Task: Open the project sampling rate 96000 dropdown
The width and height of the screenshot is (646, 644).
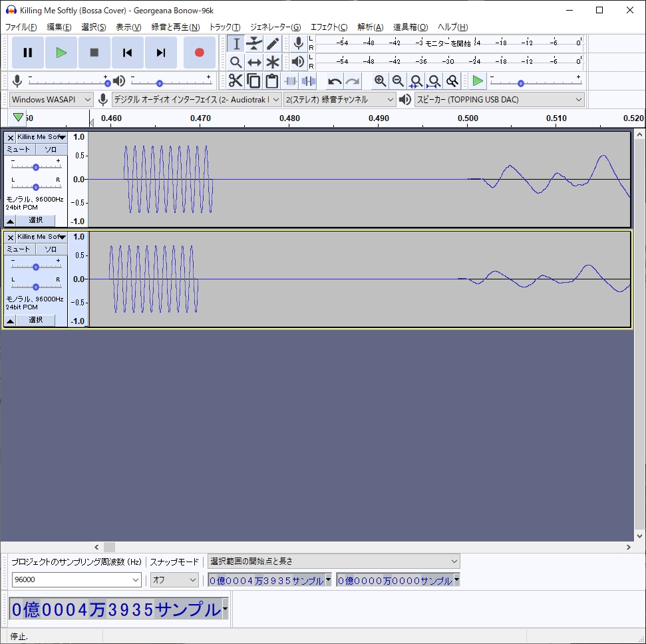Action: click(x=77, y=579)
